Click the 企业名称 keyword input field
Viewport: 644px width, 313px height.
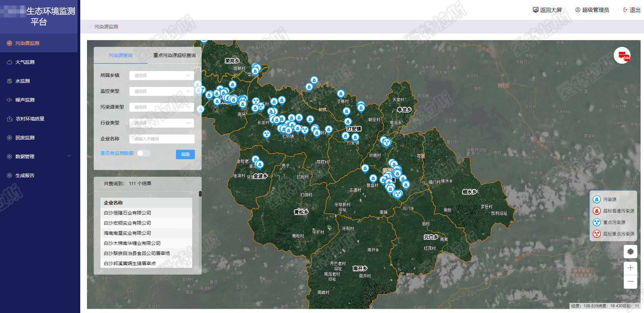(x=162, y=139)
